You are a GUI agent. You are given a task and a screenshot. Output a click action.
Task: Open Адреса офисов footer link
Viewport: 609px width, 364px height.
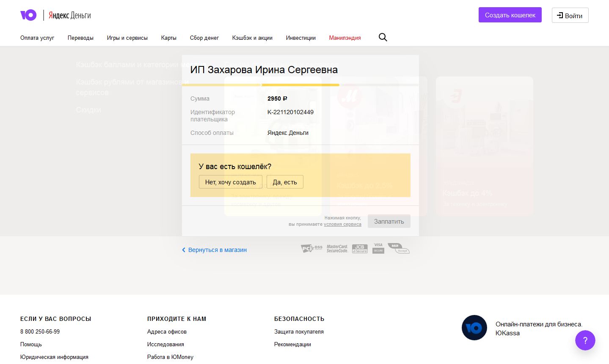coord(167,331)
